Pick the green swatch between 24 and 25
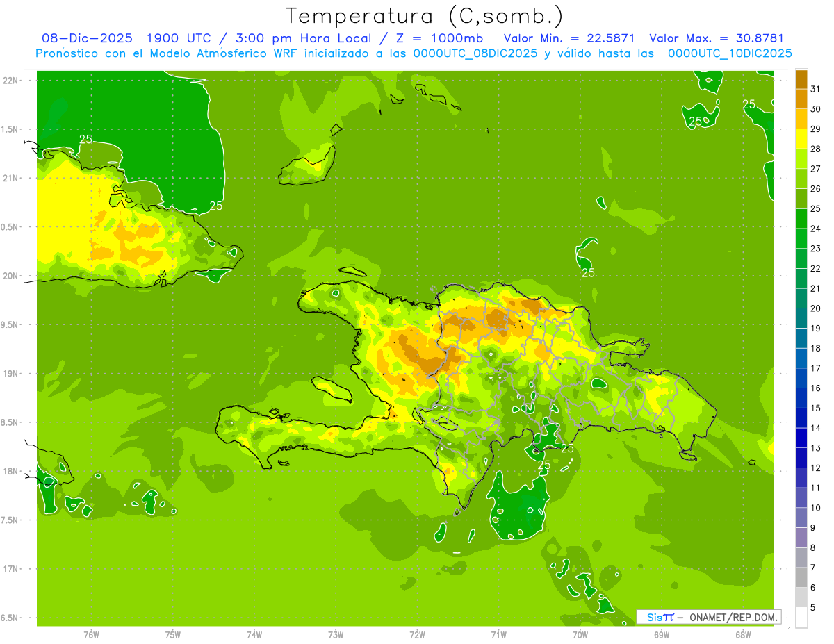The width and height of the screenshot is (834, 644). pos(801,219)
